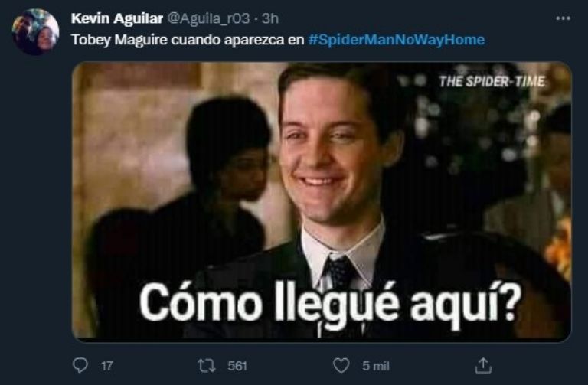
Task: Click the likes count 5 mil
Action: click(376, 366)
